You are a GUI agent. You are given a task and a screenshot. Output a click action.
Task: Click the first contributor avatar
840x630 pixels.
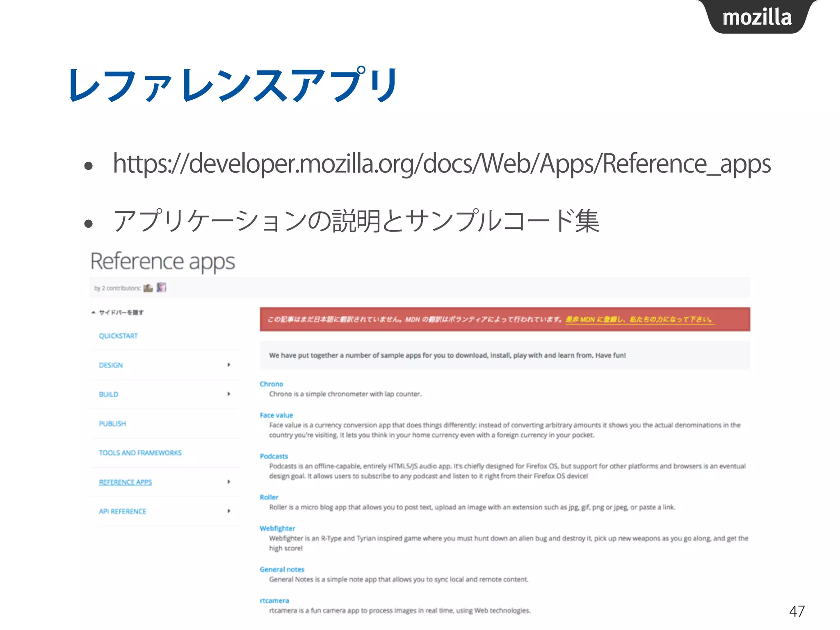tap(148, 288)
